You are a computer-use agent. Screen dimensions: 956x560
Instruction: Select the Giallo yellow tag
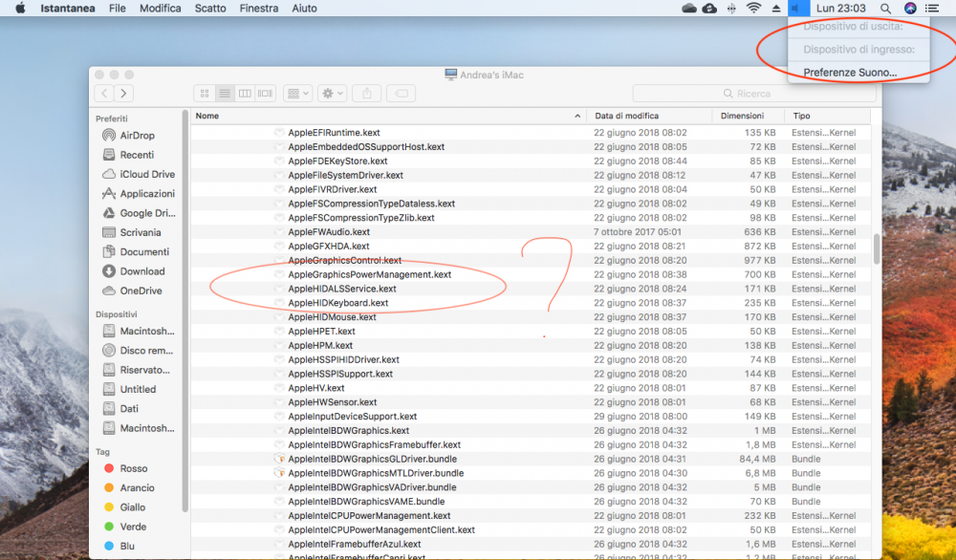tap(132, 507)
